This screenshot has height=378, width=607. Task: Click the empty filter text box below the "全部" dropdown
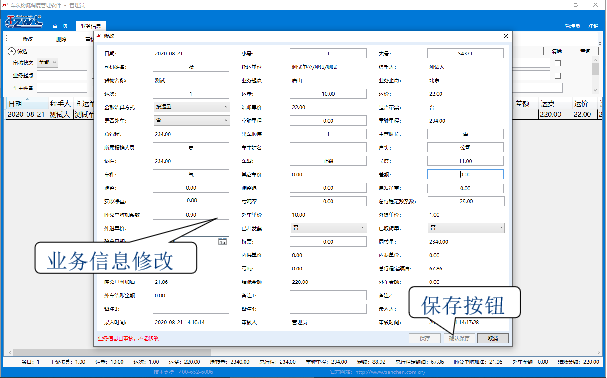coord(62,76)
